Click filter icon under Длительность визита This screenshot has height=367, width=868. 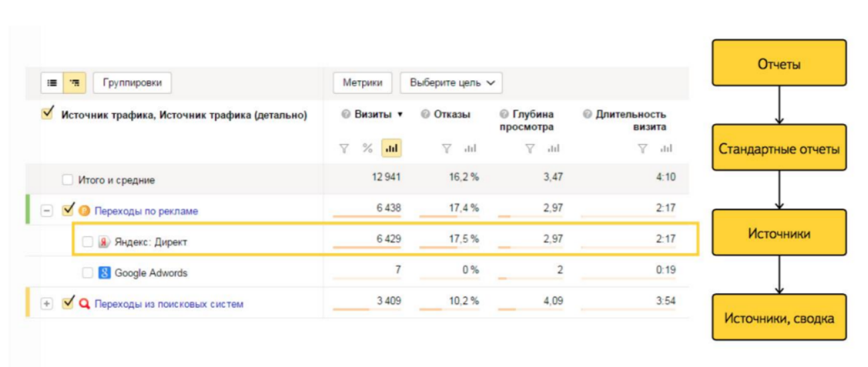642,149
